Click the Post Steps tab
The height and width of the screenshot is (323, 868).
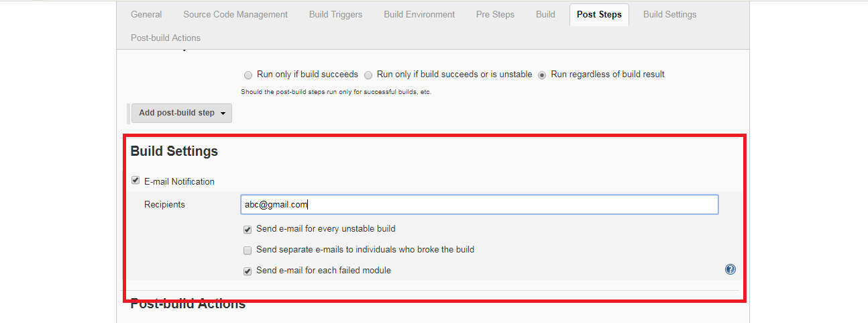tap(599, 14)
